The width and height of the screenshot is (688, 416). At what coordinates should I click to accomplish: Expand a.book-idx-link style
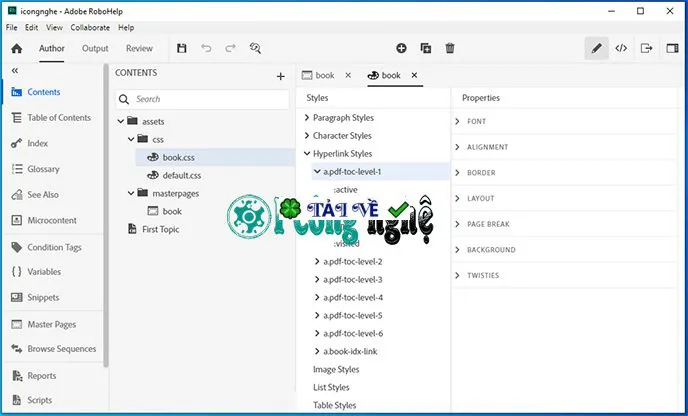[x=317, y=351]
